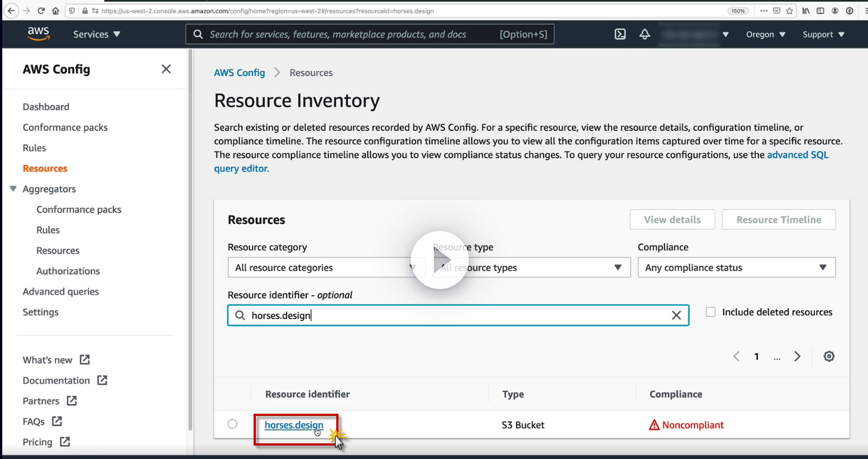Select the horses.design row radio button
Image resolution: width=868 pixels, height=459 pixels.
click(232, 424)
